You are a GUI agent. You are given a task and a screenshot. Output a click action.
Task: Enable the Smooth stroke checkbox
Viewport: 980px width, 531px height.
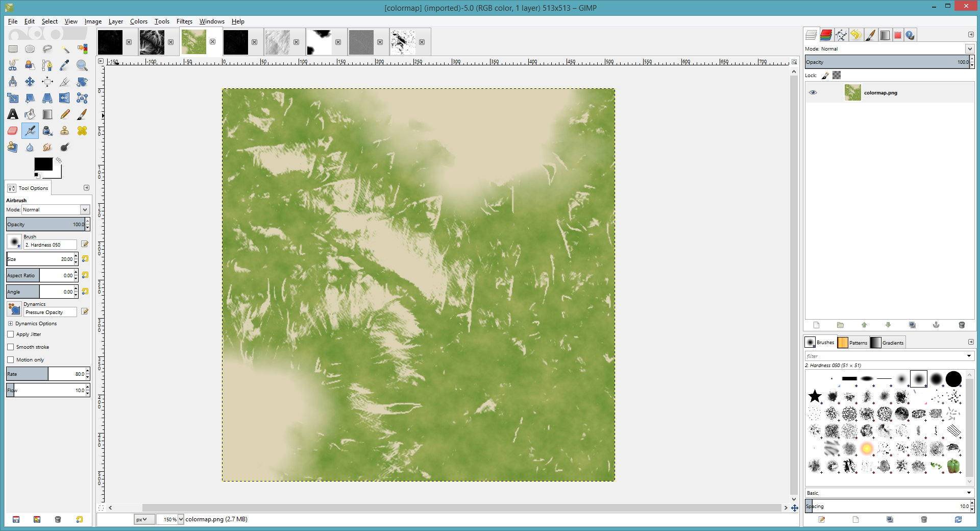pyautogui.click(x=11, y=347)
